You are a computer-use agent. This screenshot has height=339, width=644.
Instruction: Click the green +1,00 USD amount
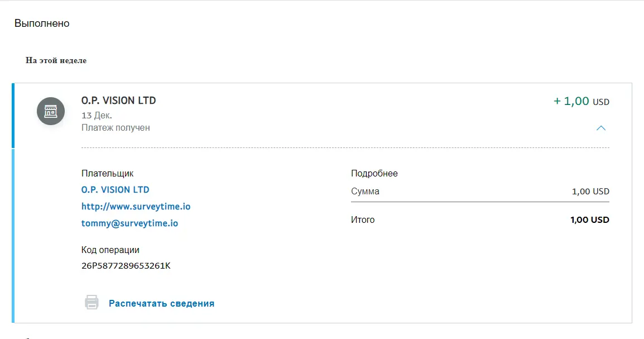tap(581, 101)
